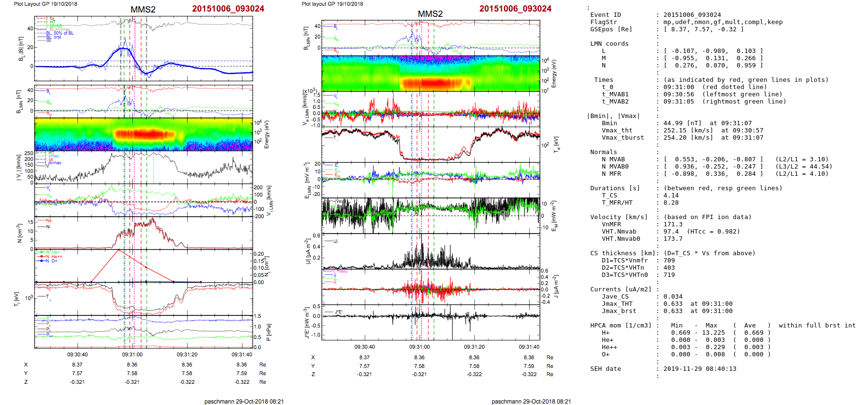Click the note "(as indicated by red, green lines in plots)"
868x405 pixels.
click(746, 80)
